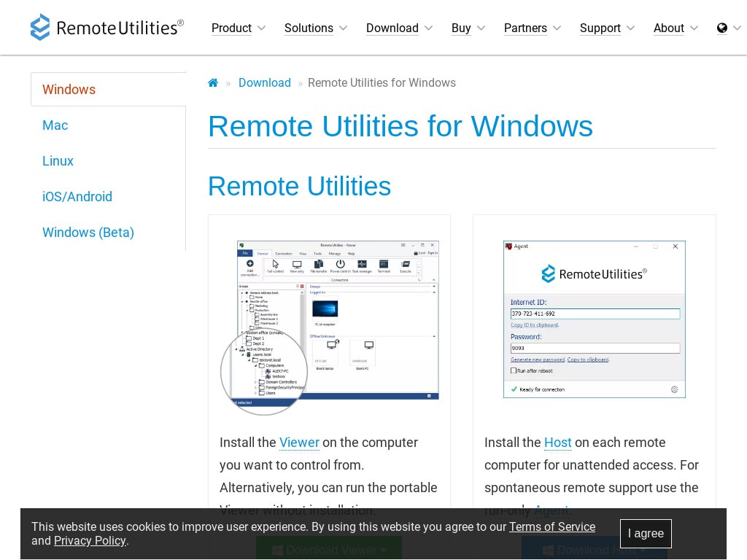This screenshot has height=560, width=747.
Task: Click the home icon in the breadcrumb
Action: tap(213, 82)
